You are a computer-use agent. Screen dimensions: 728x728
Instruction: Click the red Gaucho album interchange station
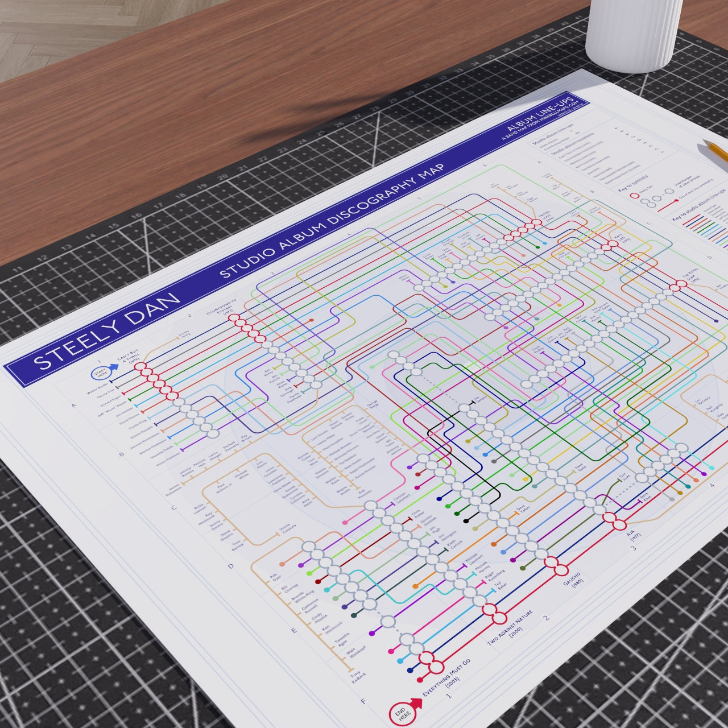click(x=555, y=566)
